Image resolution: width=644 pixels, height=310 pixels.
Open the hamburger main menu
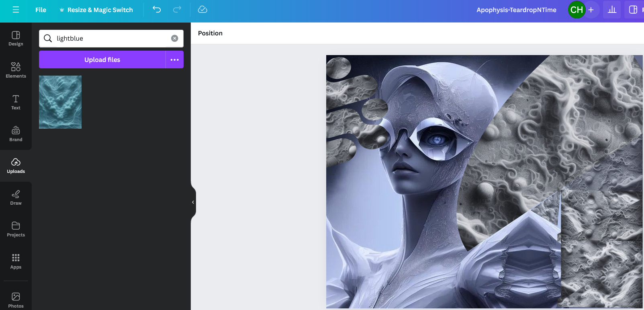(16, 10)
